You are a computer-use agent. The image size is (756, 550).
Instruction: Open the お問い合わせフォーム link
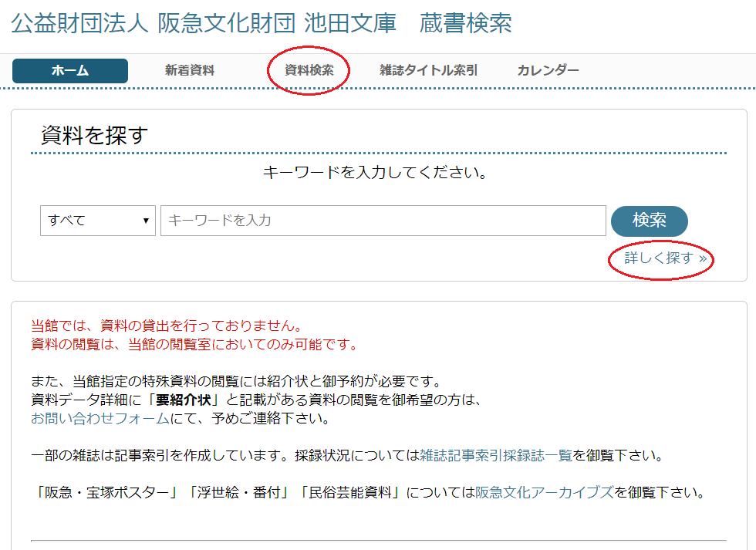coord(100,418)
